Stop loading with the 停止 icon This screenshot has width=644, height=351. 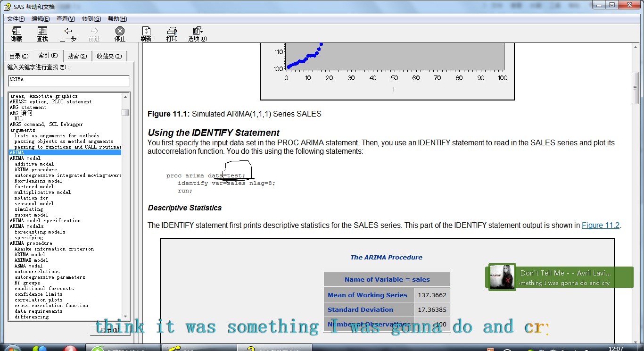coord(120,34)
